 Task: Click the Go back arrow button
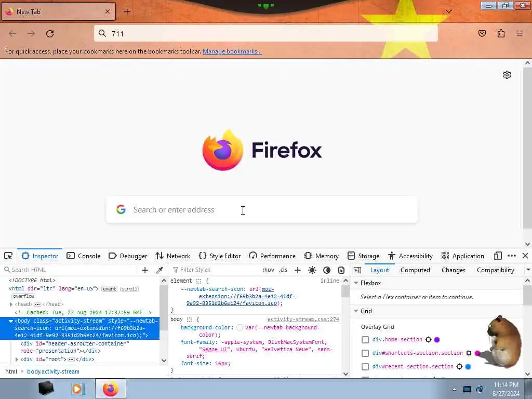tap(12, 33)
